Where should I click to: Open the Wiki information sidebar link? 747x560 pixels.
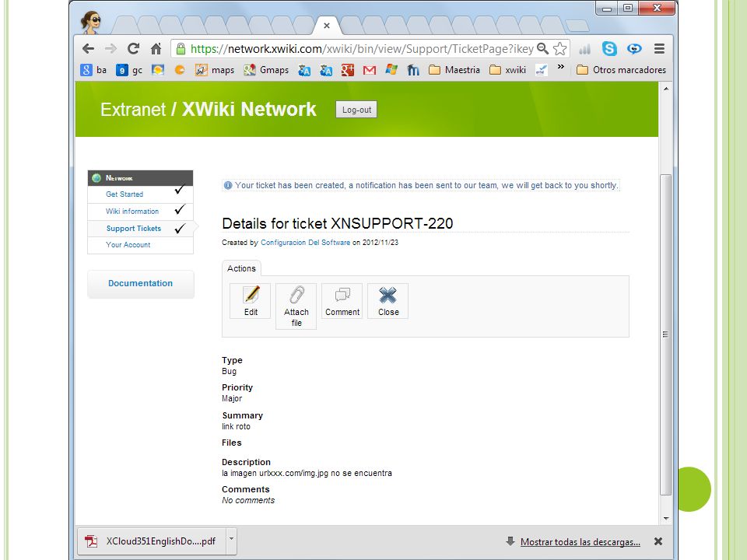point(132,211)
